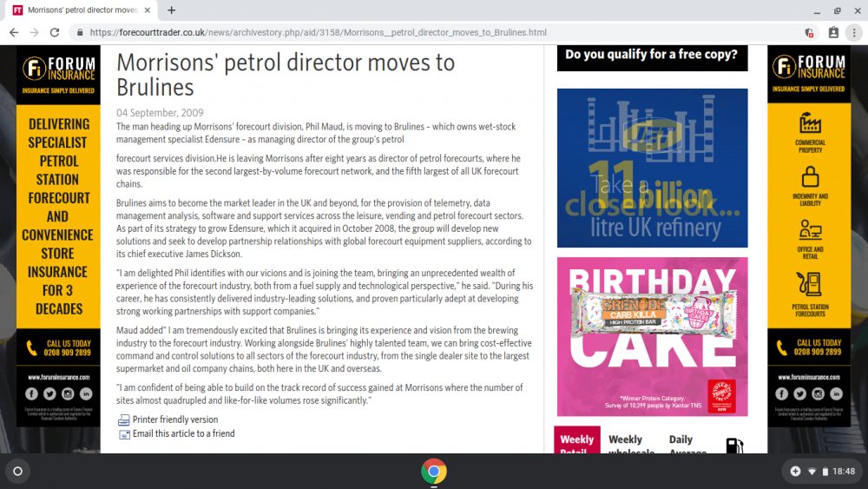The height and width of the screenshot is (489, 868).
Task: Click the envelope icon beside Email this article
Action: click(124, 434)
